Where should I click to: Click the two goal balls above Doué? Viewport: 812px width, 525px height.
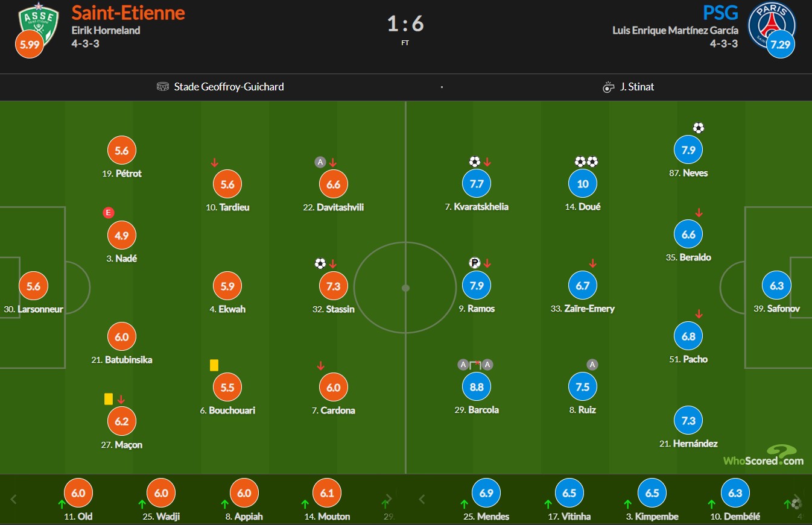point(586,162)
